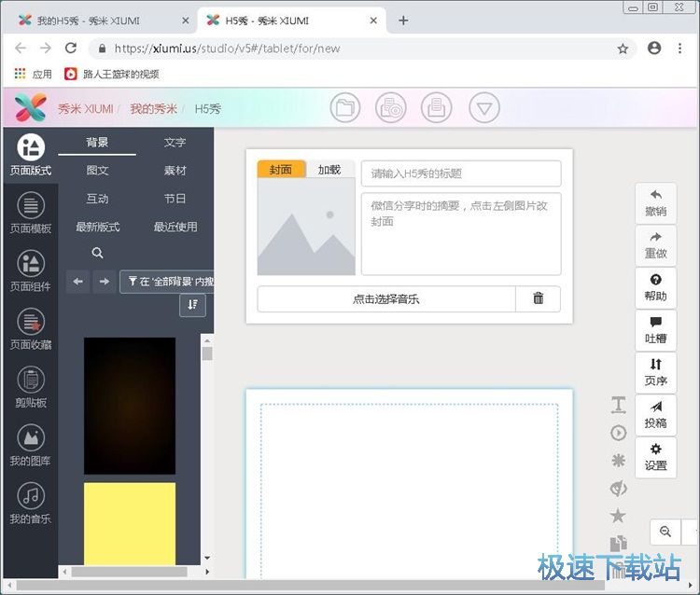Select the 背景 background category tab
The width and height of the screenshot is (700, 595).
97,143
